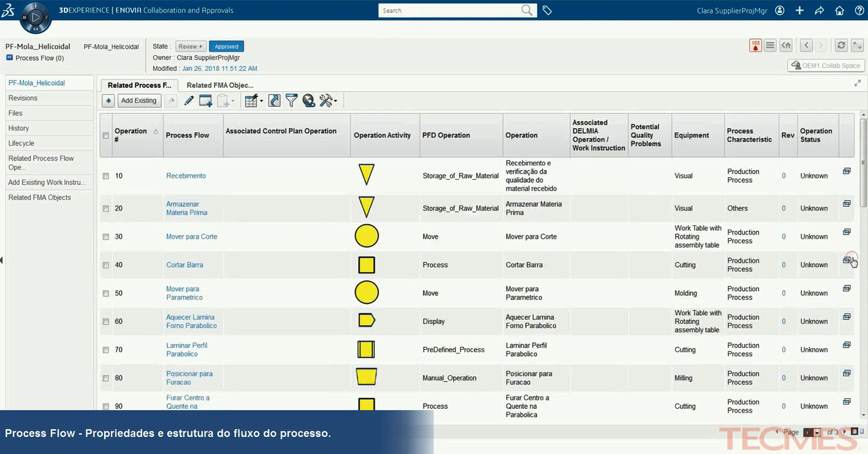
Task: Click the pencil edit icon in toolbar
Action: (x=188, y=101)
